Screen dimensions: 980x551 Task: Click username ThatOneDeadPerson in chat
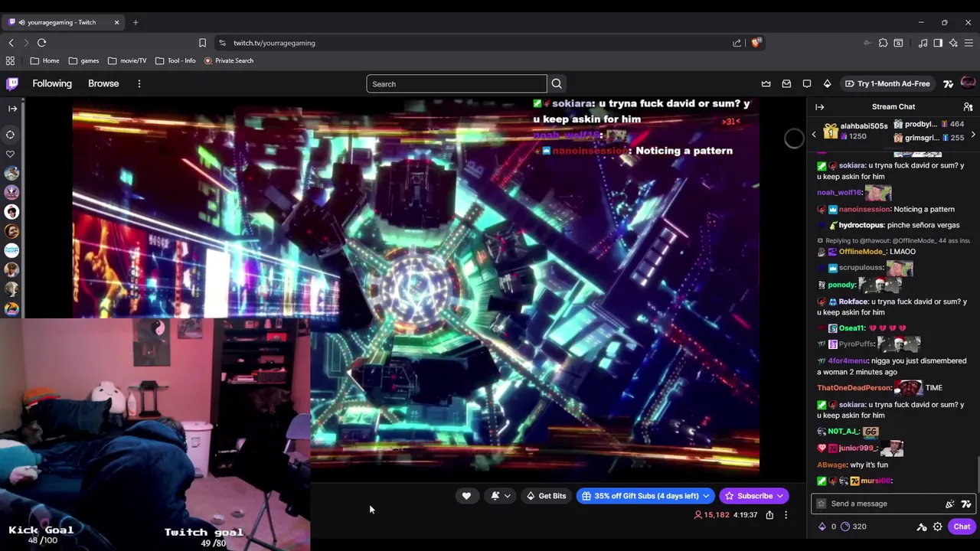854,388
